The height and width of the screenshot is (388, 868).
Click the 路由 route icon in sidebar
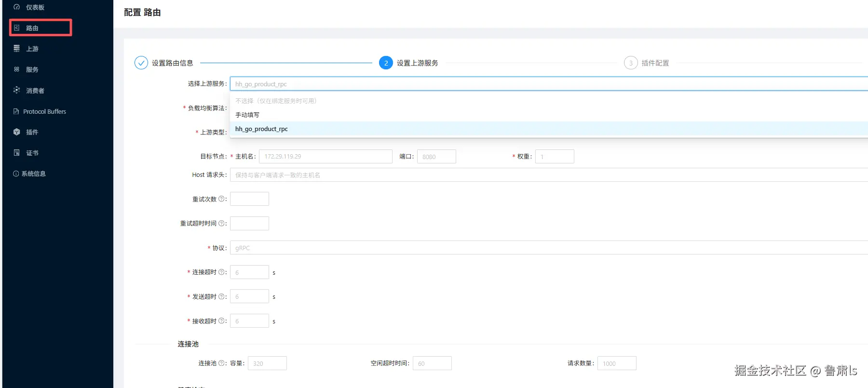16,28
